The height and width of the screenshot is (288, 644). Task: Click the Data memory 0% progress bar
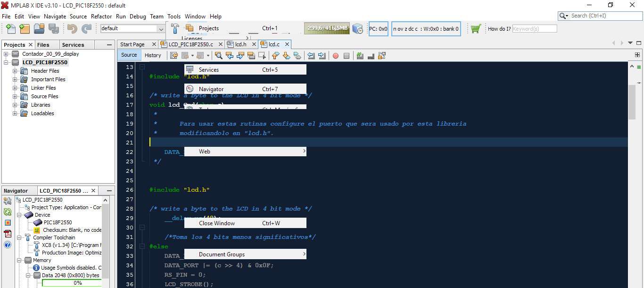(x=72, y=283)
